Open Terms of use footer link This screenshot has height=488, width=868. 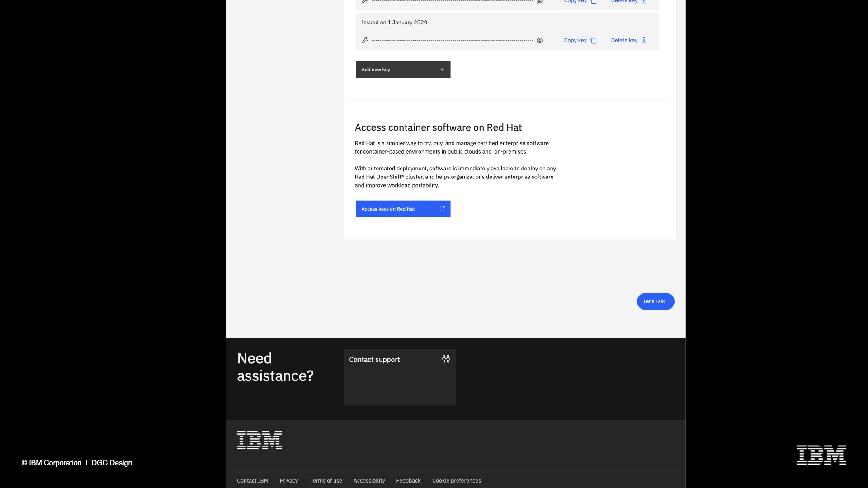325,481
